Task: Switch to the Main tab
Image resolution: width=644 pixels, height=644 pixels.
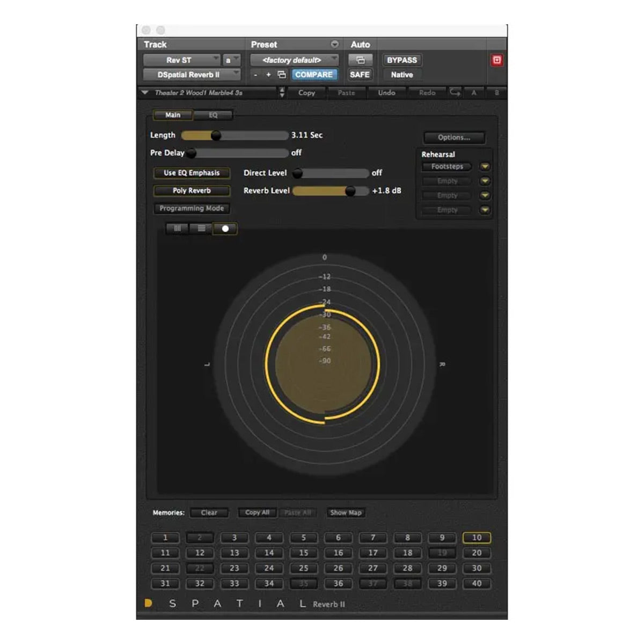Action: tap(173, 115)
